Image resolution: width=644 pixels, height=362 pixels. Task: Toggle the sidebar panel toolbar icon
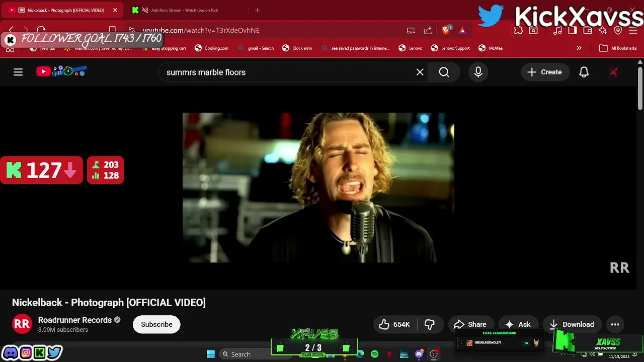(573, 31)
